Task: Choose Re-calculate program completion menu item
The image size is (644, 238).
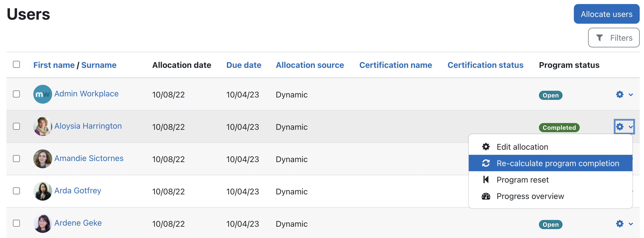Action: (557, 163)
